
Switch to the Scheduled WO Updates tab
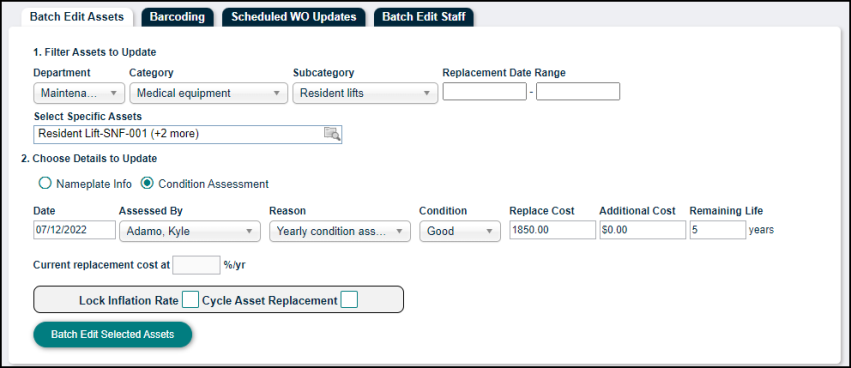(294, 17)
